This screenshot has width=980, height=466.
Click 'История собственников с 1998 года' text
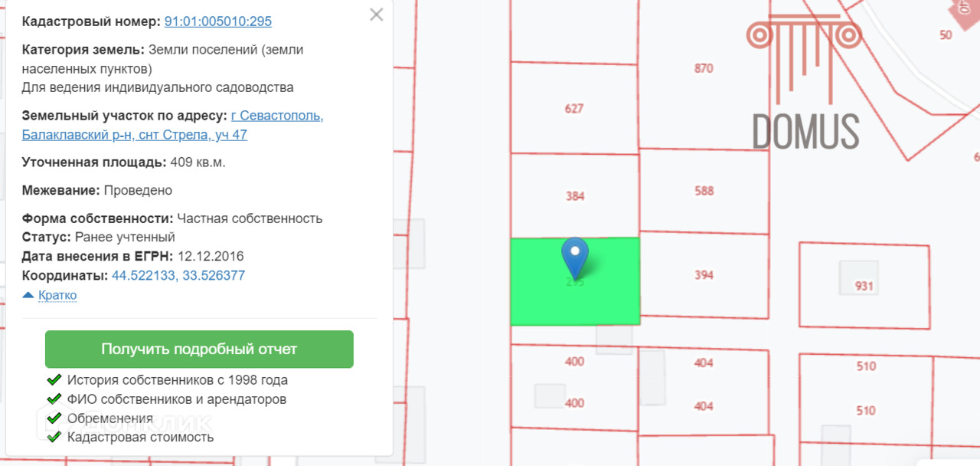(x=178, y=380)
